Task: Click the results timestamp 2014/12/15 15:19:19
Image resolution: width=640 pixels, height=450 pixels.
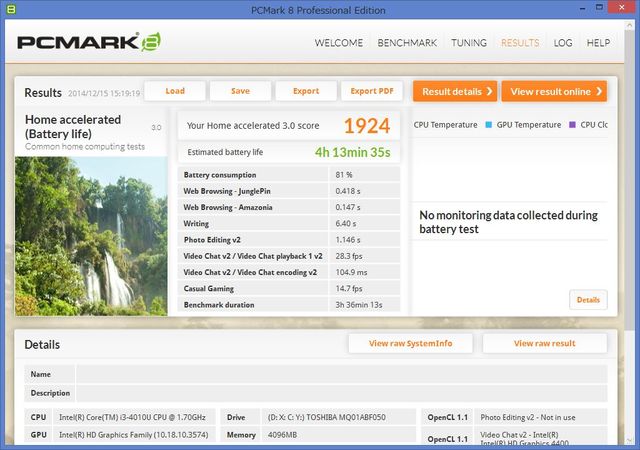Action: click(104, 94)
